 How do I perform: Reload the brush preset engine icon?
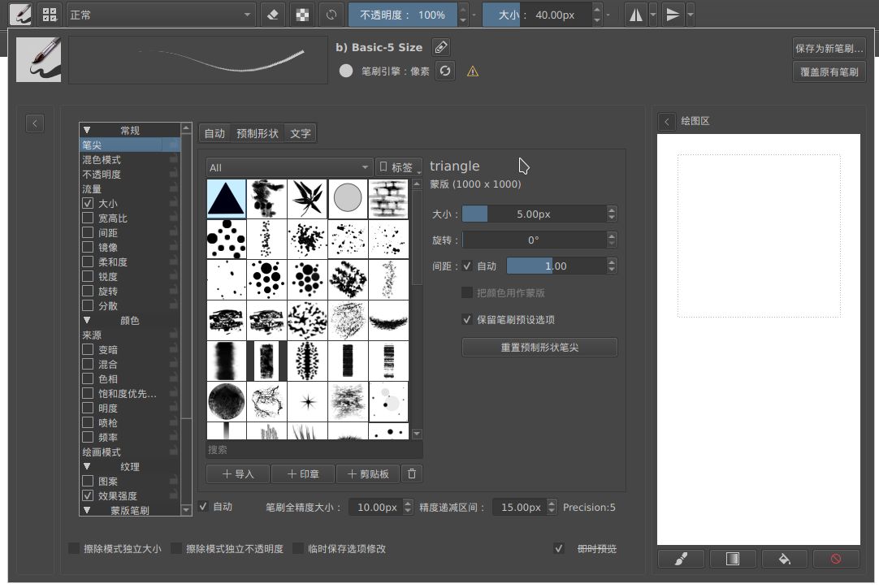[444, 71]
